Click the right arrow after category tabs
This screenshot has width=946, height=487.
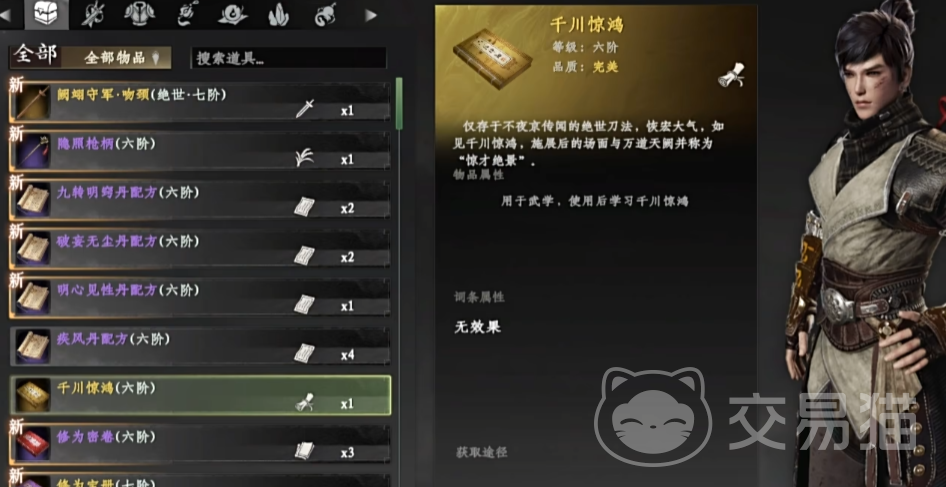[x=371, y=15]
